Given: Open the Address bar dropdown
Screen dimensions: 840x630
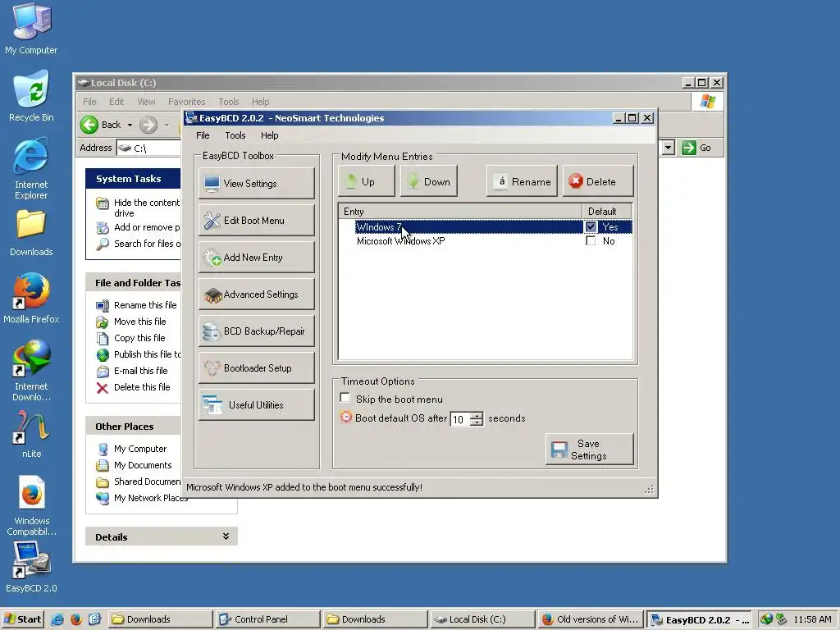Looking at the screenshot, I should pos(668,148).
